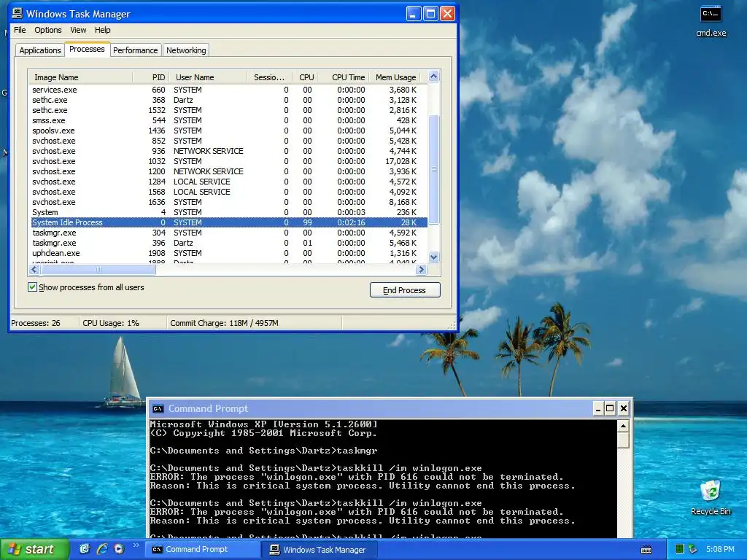Image resolution: width=747 pixels, height=560 pixels.
Task: Select uphclean.exe process row
Action: coord(228,253)
